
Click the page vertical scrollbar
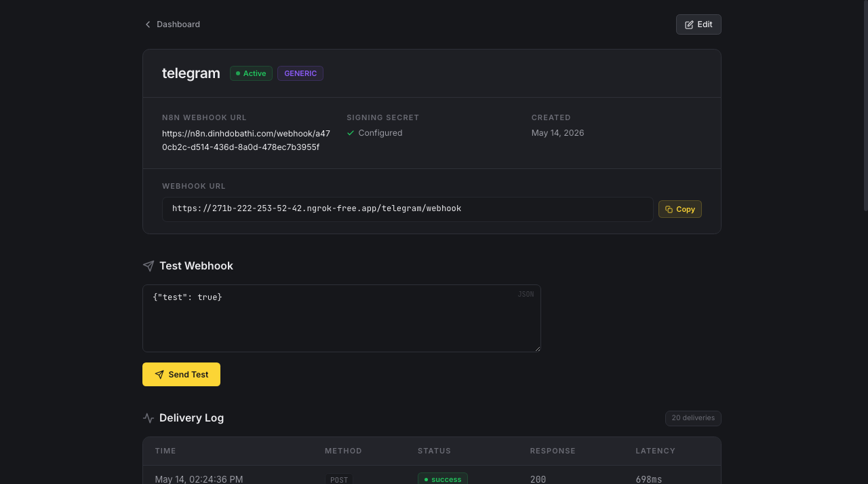point(865,106)
